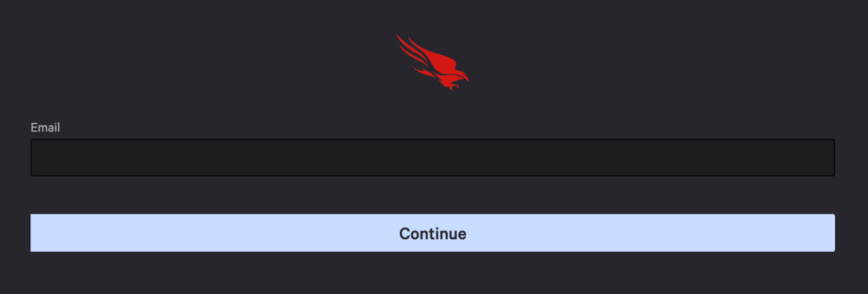Click the Continue text on the button
868x294 pixels.
[x=433, y=234]
